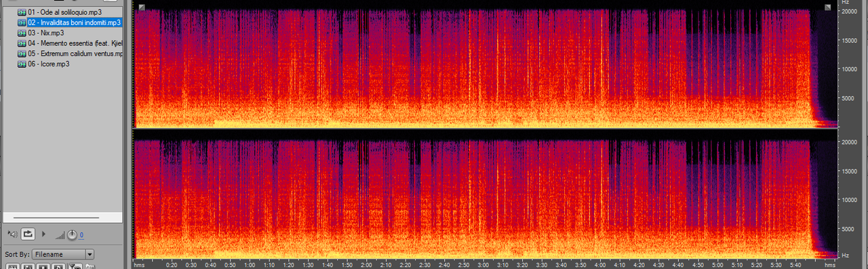Open the Sort By Filename dropdown
This screenshot has height=269, width=868.
coord(63,254)
